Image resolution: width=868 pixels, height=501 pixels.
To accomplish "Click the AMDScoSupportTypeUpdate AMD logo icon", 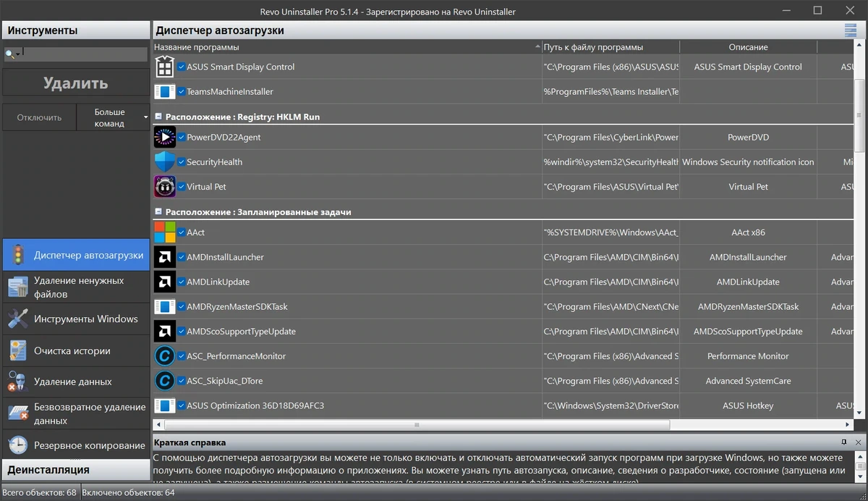I will click(165, 332).
